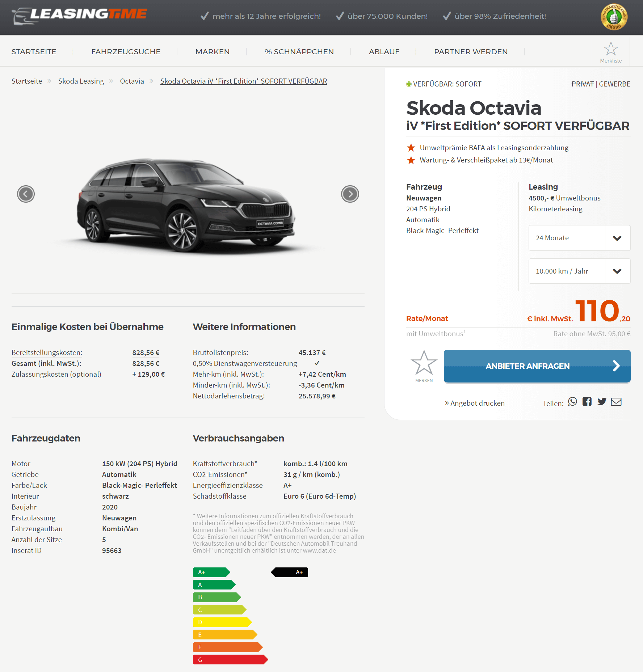The image size is (643, 672).
Task: Click Bereitstellungskosten label
Action: (47, 352)
